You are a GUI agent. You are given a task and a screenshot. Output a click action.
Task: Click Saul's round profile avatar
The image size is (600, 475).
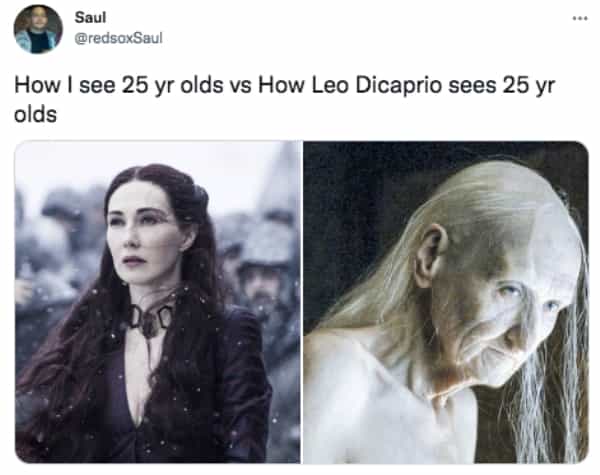(x=38, y=29)
